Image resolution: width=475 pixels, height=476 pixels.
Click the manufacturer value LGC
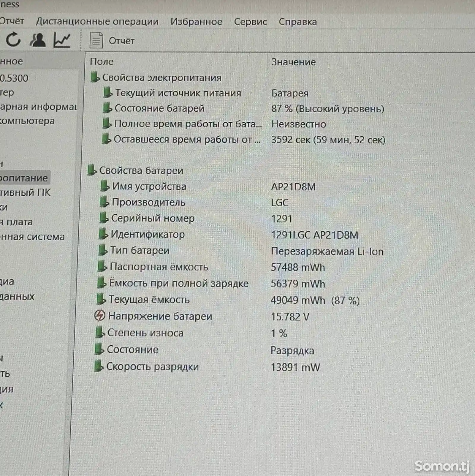coord(280,203)
